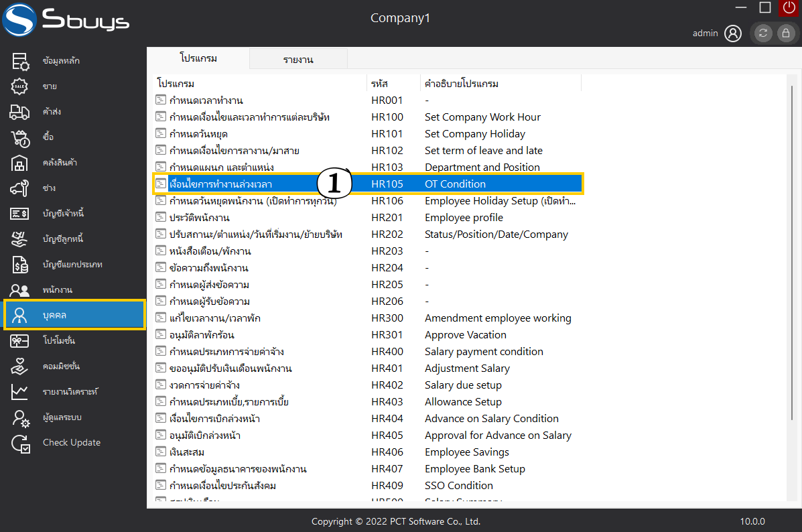Open the ค้าส่ง (wholesale) truck icon
The height and width of the screenshot is (532, 802).
(20, 112)
